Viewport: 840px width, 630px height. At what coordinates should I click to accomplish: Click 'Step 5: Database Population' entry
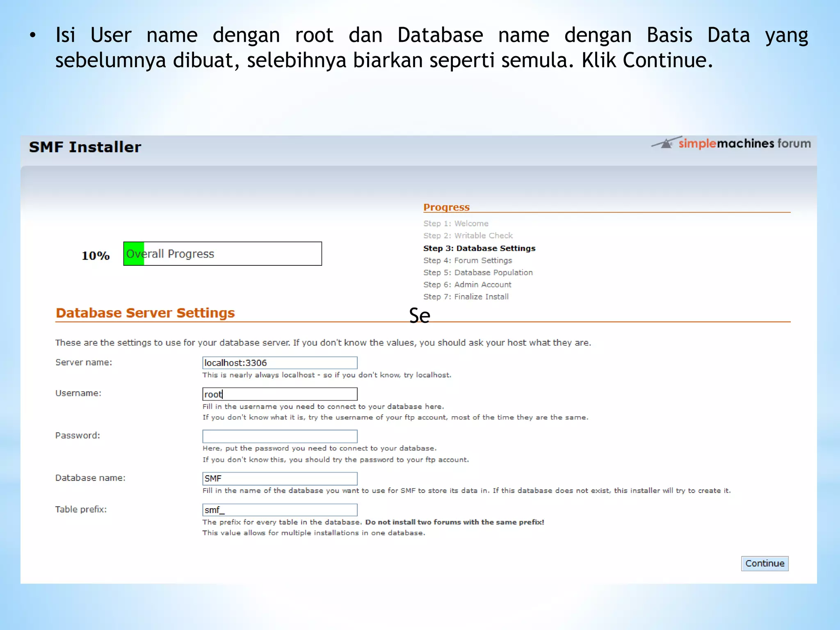pyautogui.click(x=478, y=272)
